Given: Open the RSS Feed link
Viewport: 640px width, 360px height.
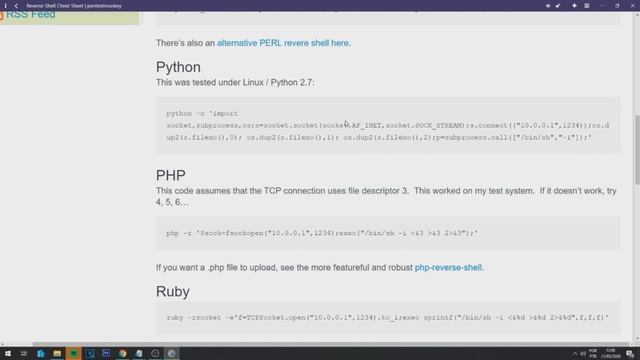Looking at the screenshot, I should click(31, 15).
